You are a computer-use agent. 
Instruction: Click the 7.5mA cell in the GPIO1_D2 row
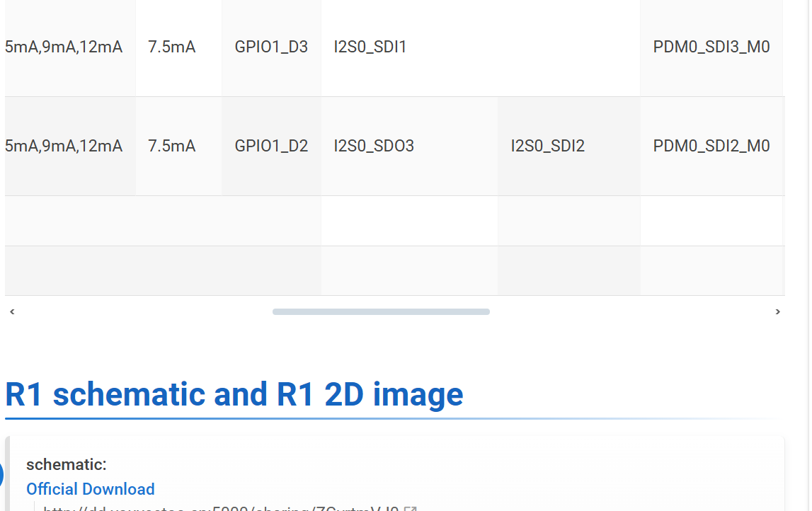tap(172, 147)
